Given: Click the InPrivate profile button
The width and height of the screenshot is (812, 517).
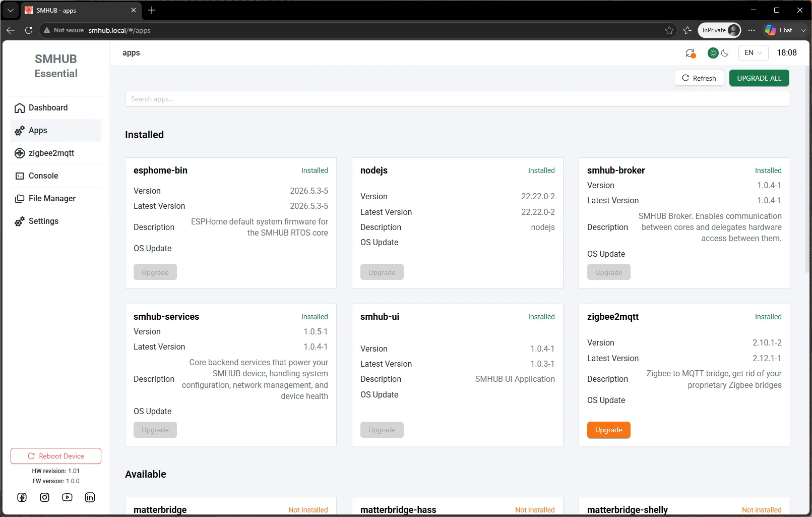Looking at the screenshot, I should pos(719,30).
